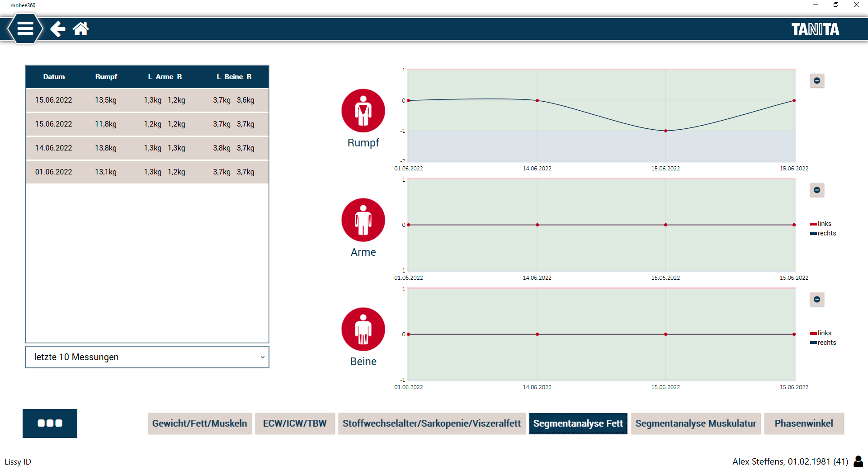Collapse the Beine chart with minus button
Screen dimensions: 868x470
pos(816,300)
